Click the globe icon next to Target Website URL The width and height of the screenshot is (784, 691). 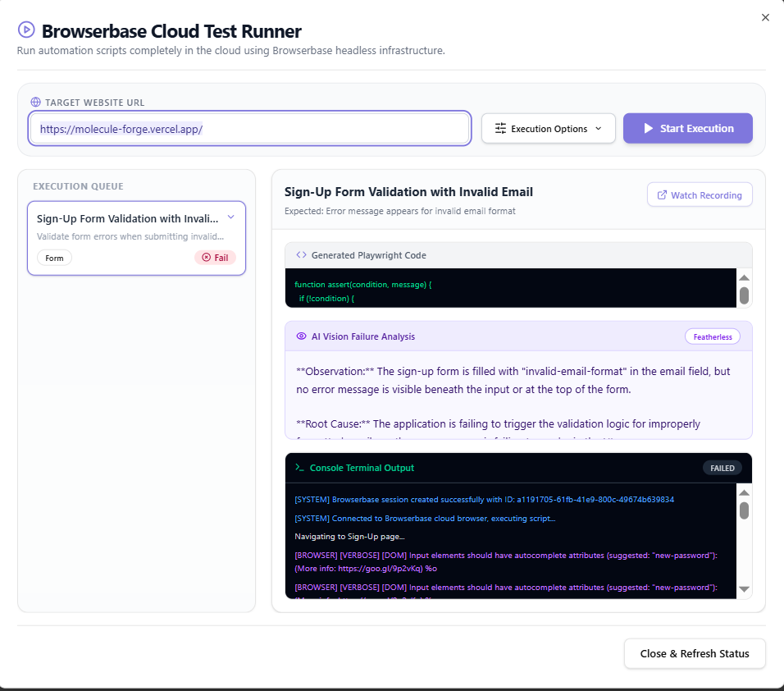click(x=35, y=102)
